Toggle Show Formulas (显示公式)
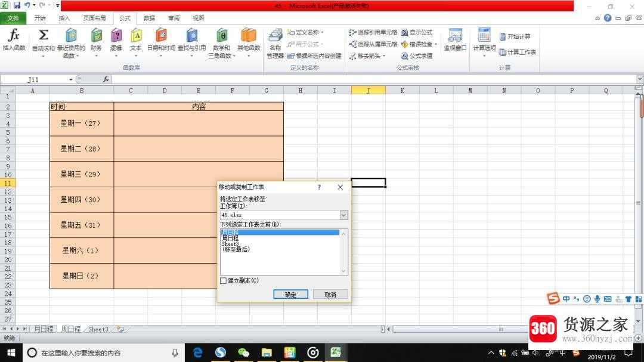 (416, 32)
